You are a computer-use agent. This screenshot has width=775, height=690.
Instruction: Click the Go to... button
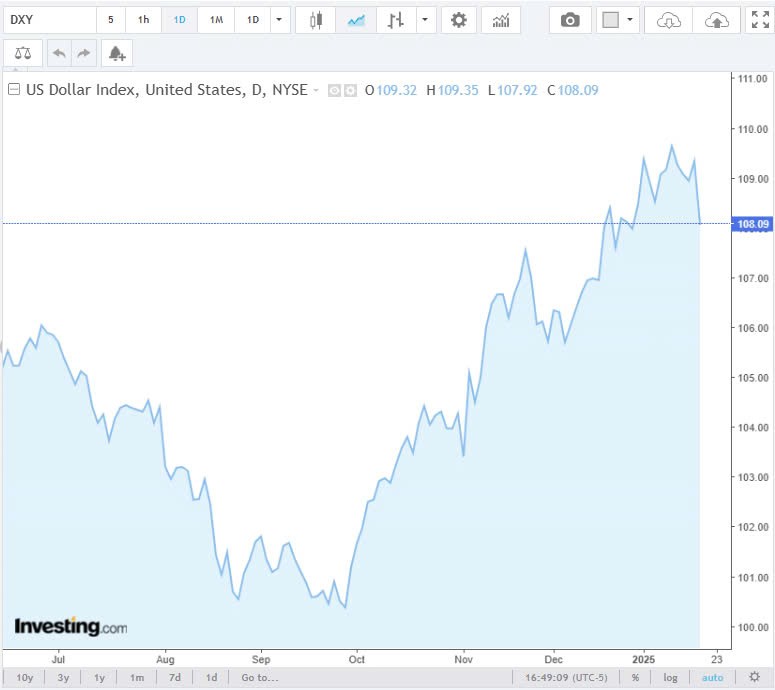[x=259, y=677]
